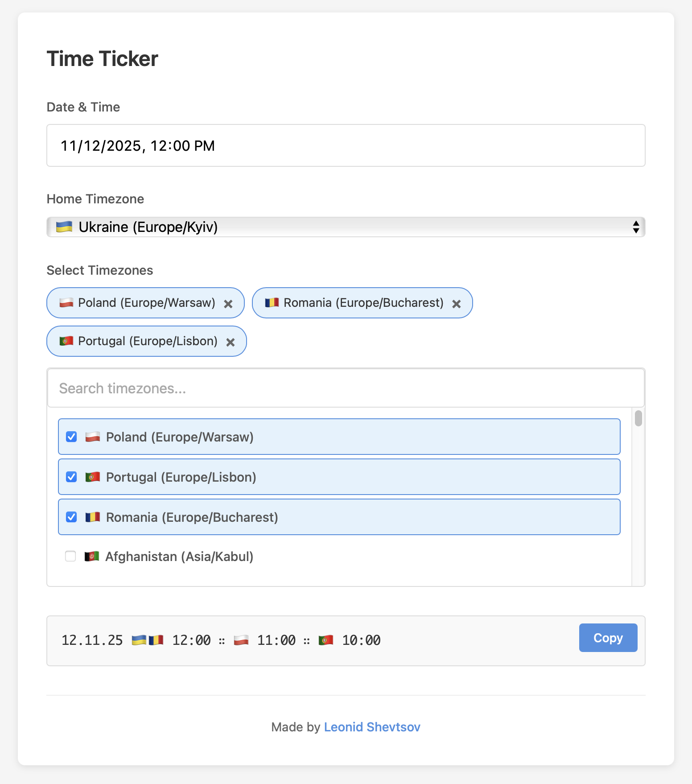Click the Portugal flag in results ticker
Screen dimensions: 692x784
[x=326, y=640]
